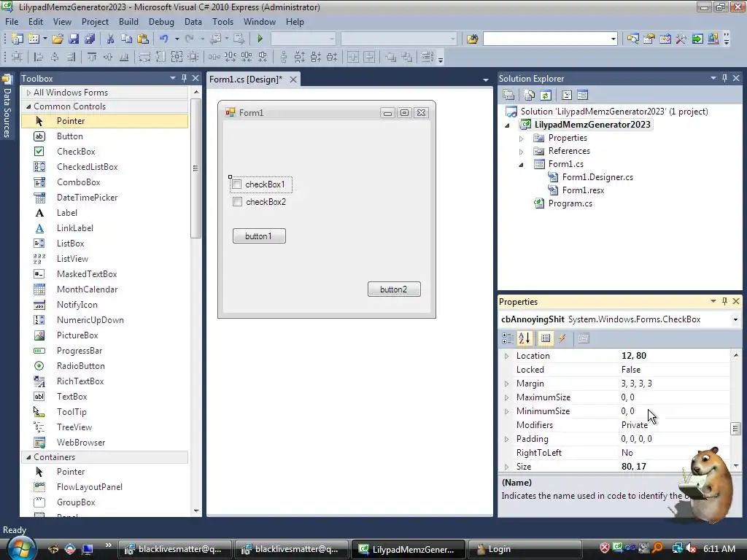Collapse the Containers toolbox group
Viewport: 747px width, 560px height.
[x=28, y=457]
